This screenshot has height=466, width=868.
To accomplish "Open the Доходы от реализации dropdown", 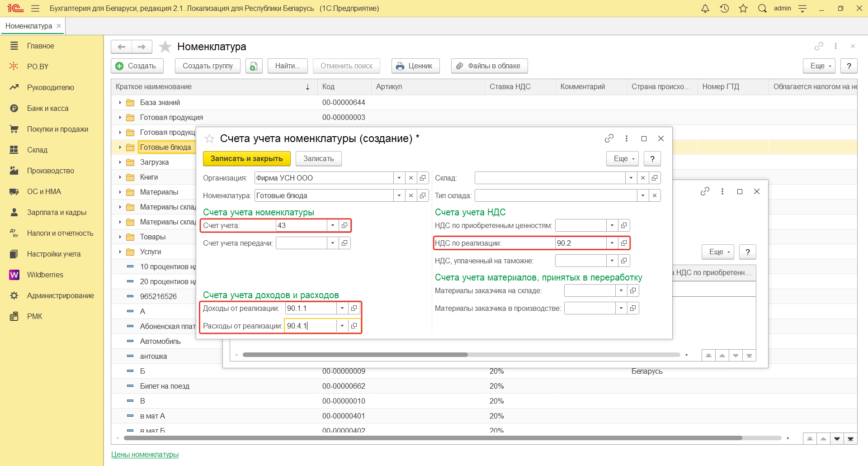I will 342,308.
